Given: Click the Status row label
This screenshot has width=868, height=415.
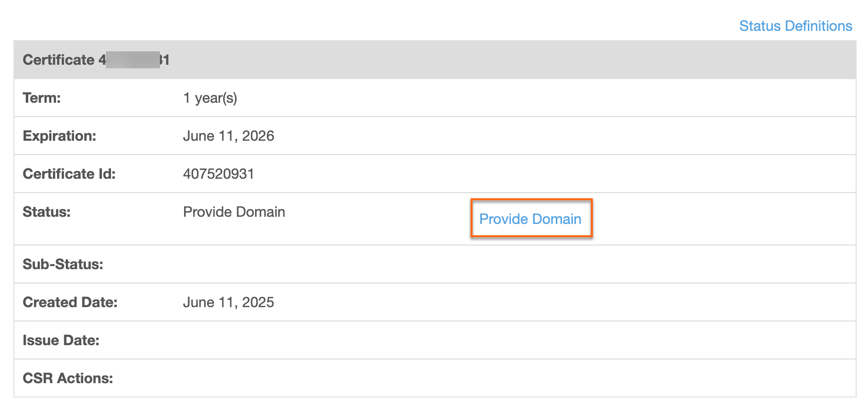Looking at the screenshot, I should point(46,212).
